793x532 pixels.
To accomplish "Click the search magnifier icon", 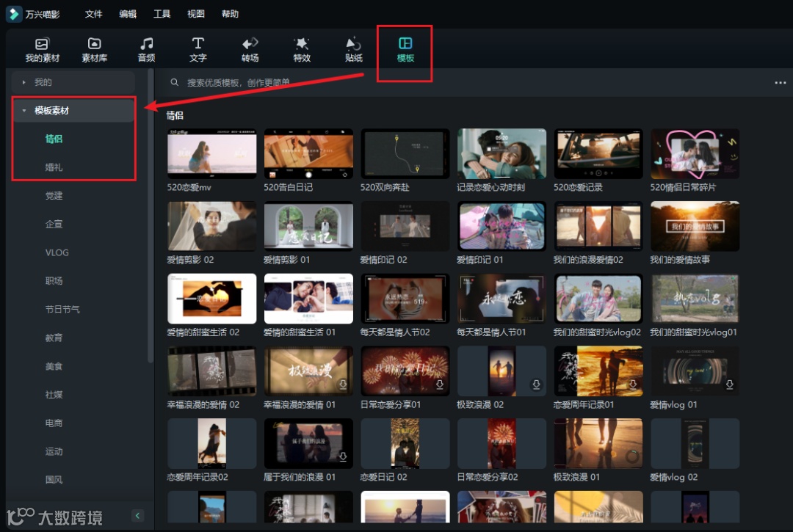I will 175,82.
